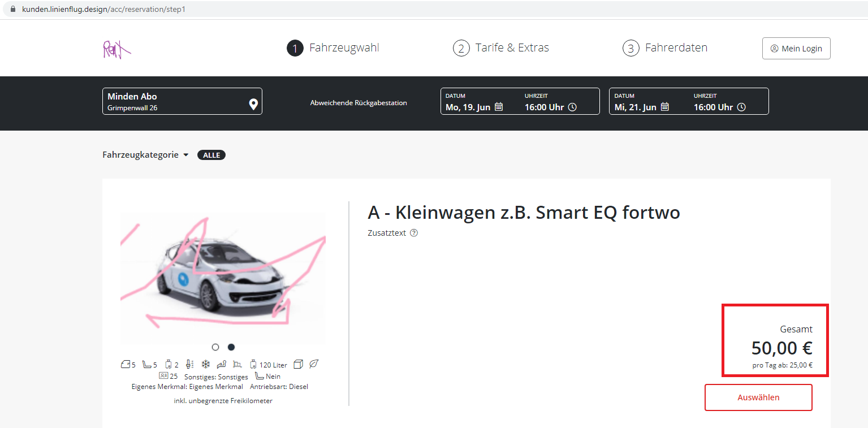
Task: Click the question mark icon beside Zusatztext
Action: [x=414, y=233]
